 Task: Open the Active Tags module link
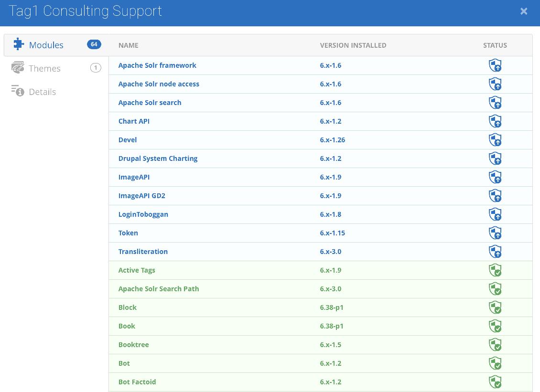pos(137,270)
